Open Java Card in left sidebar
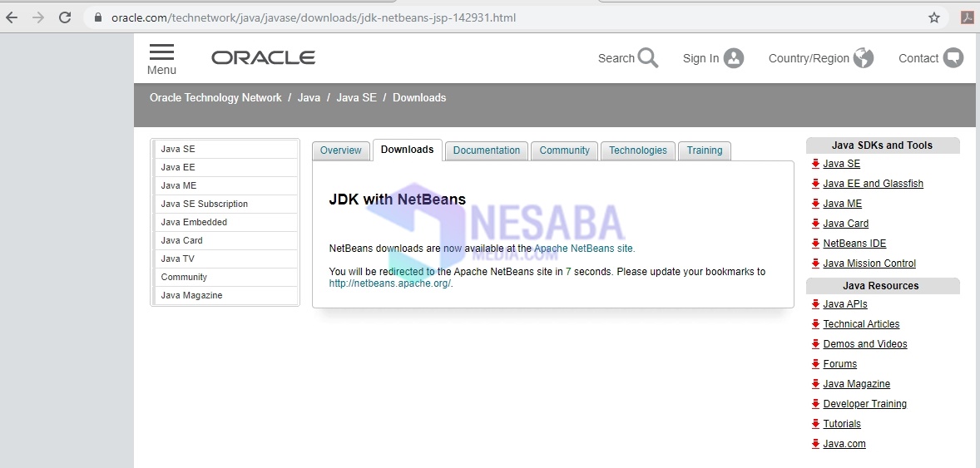The height and width of the screenshot is (468, 980). (226, 240)
